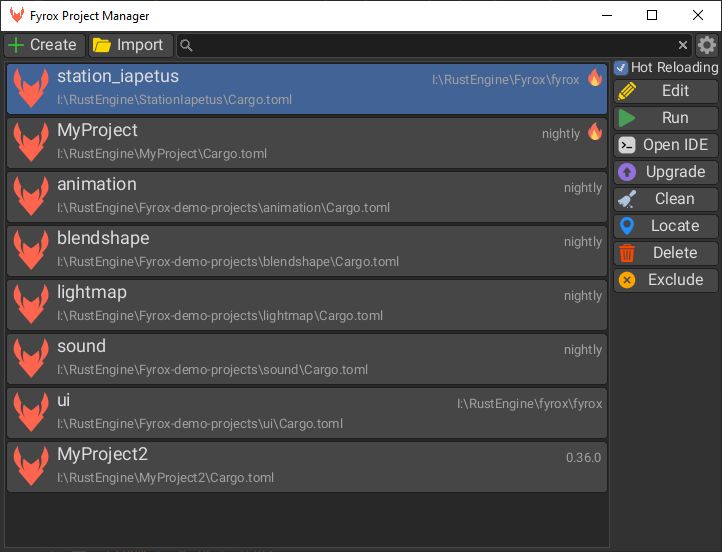Run the selected project
Viewport: 722px width, 552px height.
[666, 118]
